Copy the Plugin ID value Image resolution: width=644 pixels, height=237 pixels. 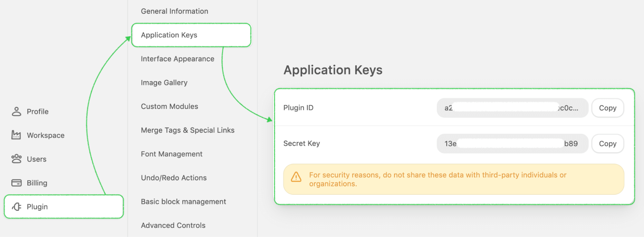(x=608, y=108)
